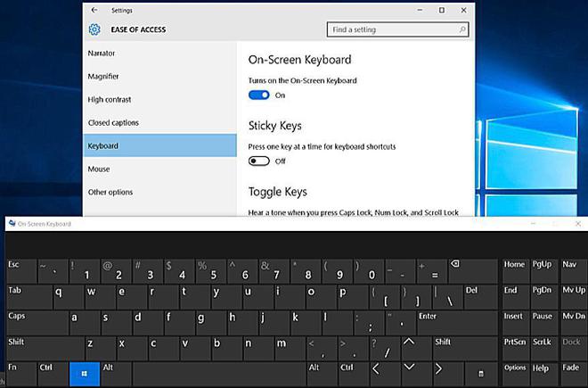The width and height of the screenshot is (588, 388).
Task: Tap the Fade key
Action: coord(574,374)
